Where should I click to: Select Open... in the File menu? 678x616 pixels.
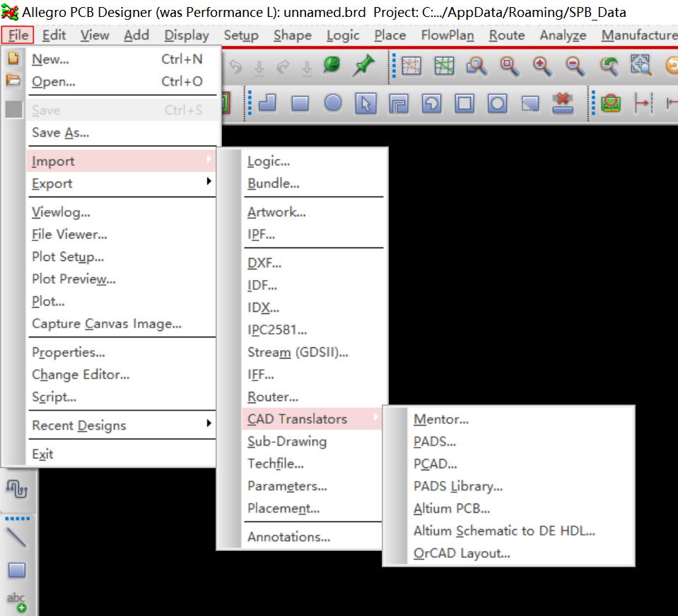click(122, 81)
